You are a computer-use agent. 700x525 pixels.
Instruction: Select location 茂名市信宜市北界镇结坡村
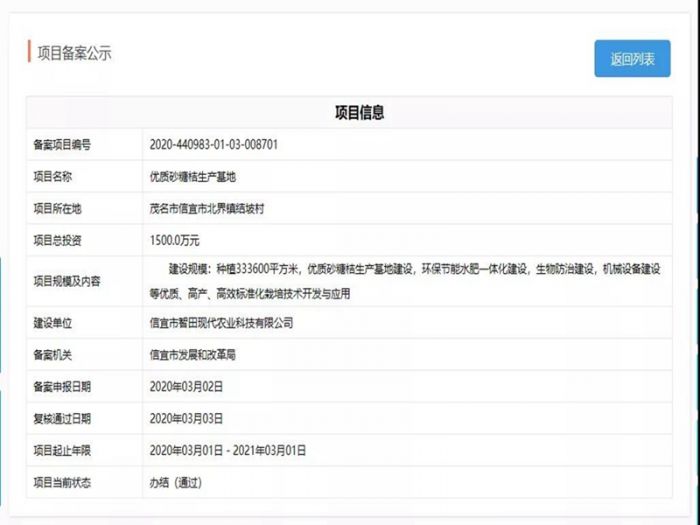(207, 208)
